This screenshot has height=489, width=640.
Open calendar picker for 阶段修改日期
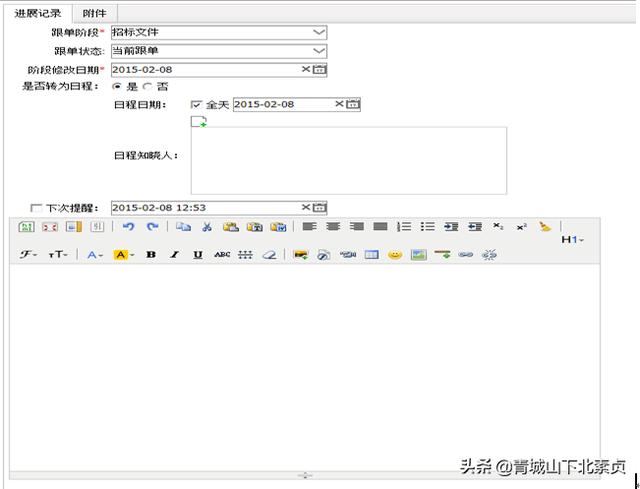click(320, 69)
